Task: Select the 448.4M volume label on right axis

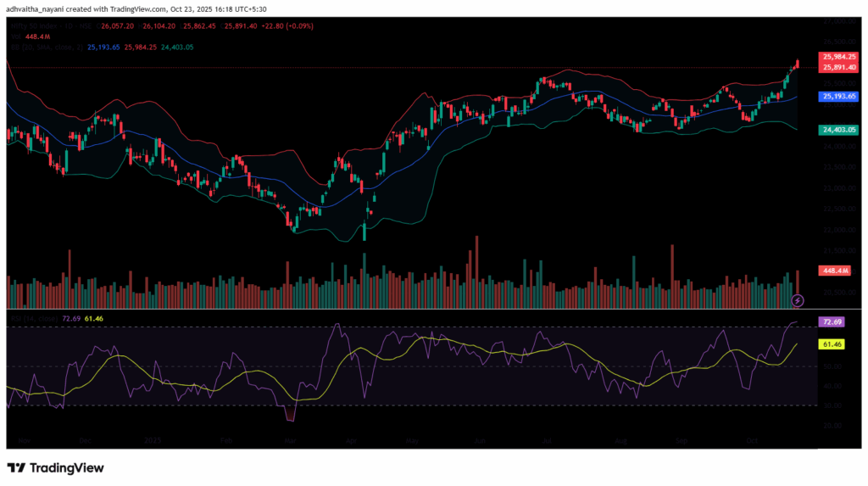Action: (x=834, y=271)
